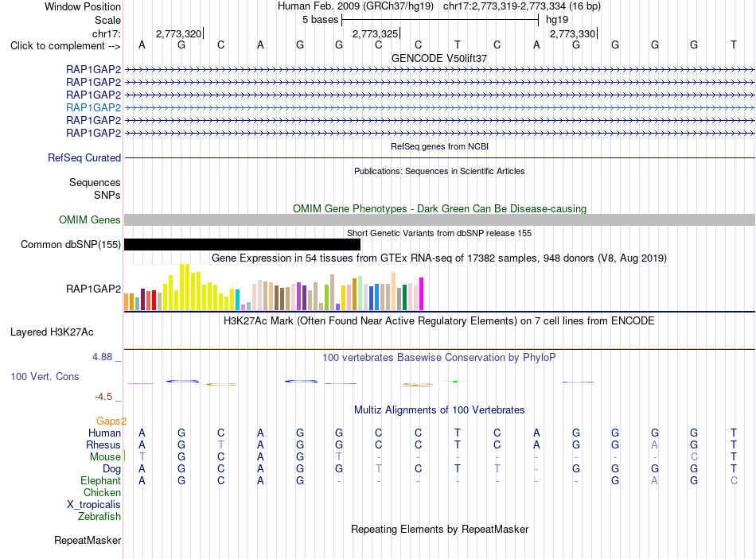Click the gray OMIM Genes bar

[439, 219]
